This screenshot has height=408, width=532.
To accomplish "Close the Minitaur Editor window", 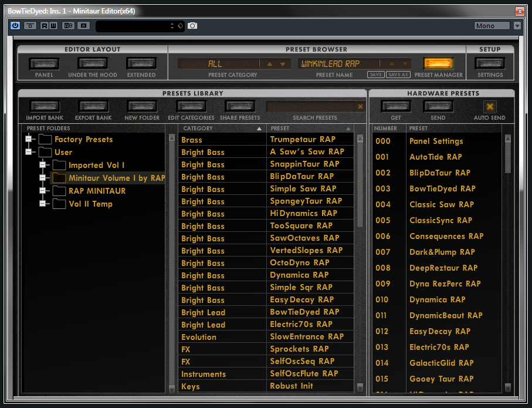I will pos(520,11).
